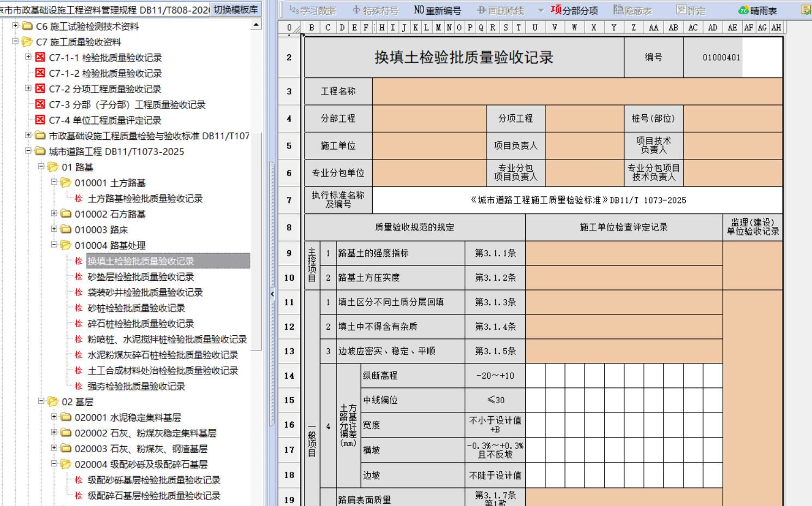The image size is (812, 506).
Task: Open the dropdown arrow before 分部分项
Action: pyautogui.click(x=540, y=10)
